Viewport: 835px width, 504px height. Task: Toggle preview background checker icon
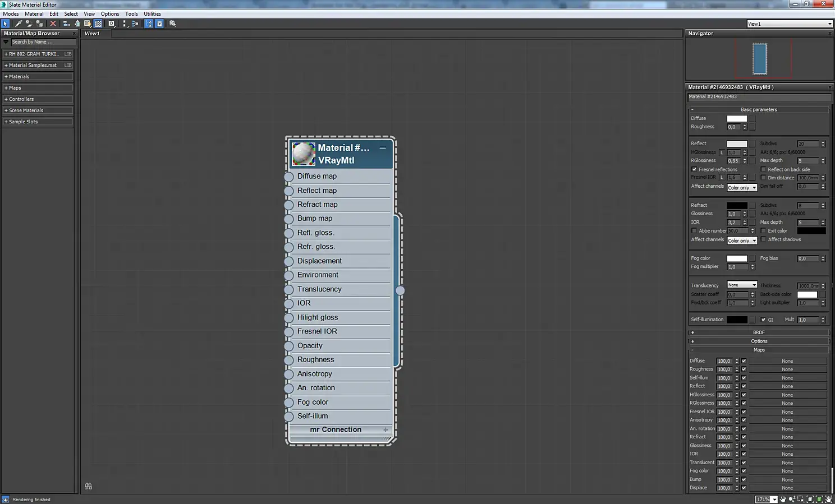coord(98,24)
